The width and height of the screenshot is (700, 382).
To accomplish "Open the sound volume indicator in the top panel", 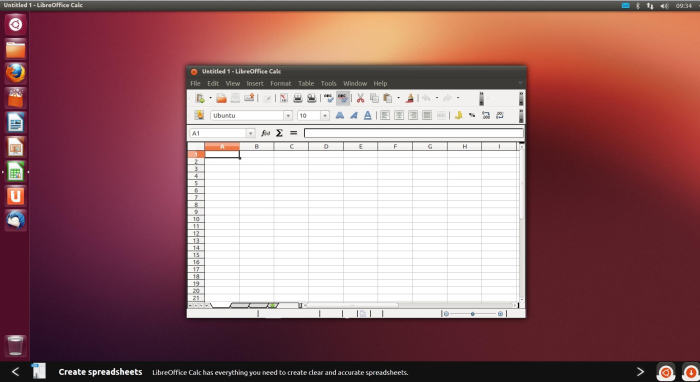I will pos(664,6).
